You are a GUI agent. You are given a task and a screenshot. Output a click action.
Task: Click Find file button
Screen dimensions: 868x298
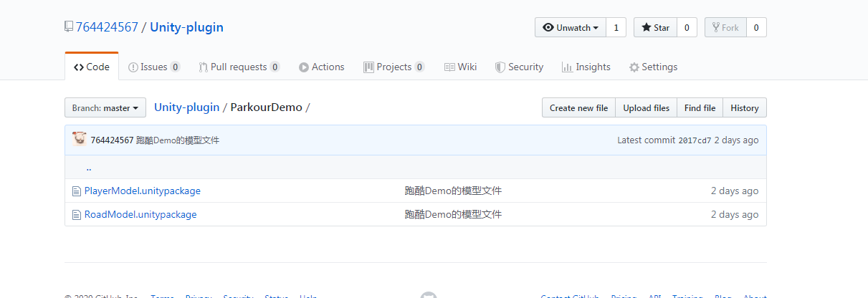point(700,107)
